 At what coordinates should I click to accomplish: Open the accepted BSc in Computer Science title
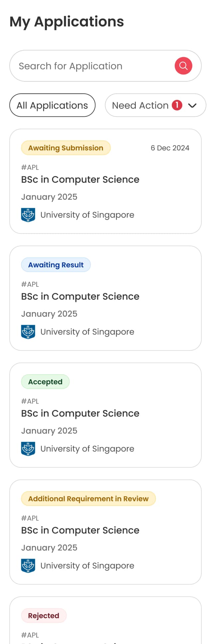click(80, 413)
